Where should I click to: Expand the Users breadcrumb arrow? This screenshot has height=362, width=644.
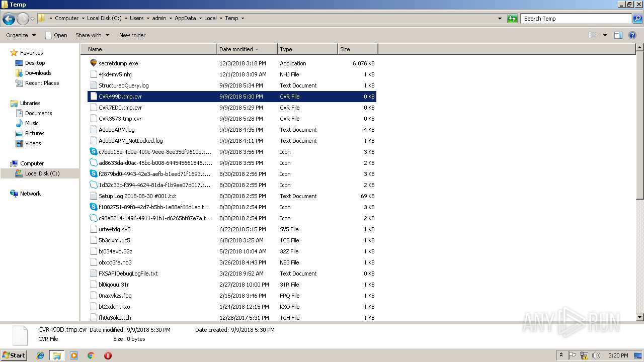click(x=148, y=18)
